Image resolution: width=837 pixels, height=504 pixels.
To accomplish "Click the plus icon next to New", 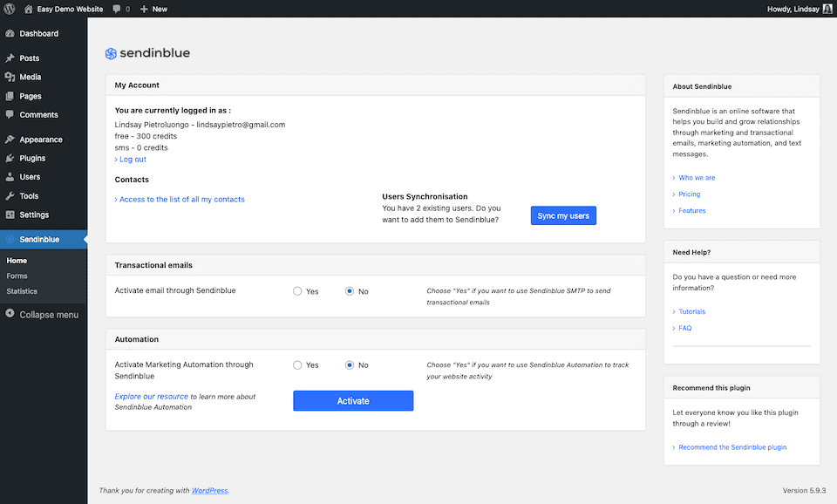I will [x=144, y=9].
